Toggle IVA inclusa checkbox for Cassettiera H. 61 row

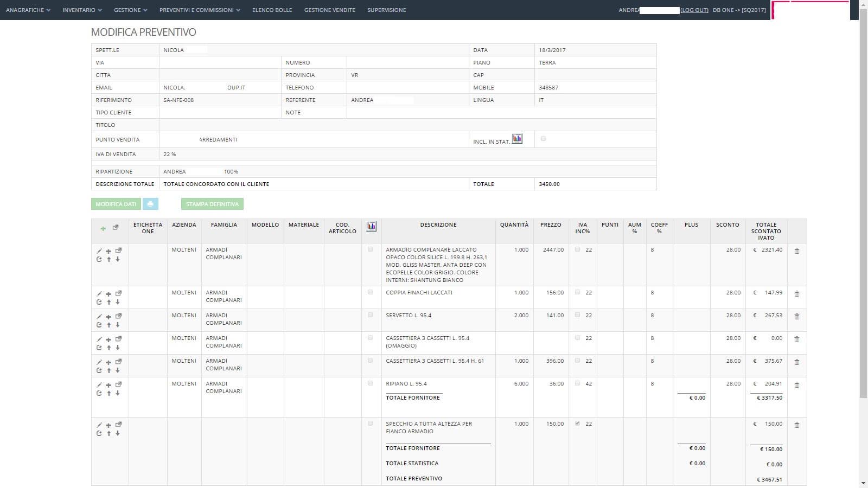[x=578, y=361]
